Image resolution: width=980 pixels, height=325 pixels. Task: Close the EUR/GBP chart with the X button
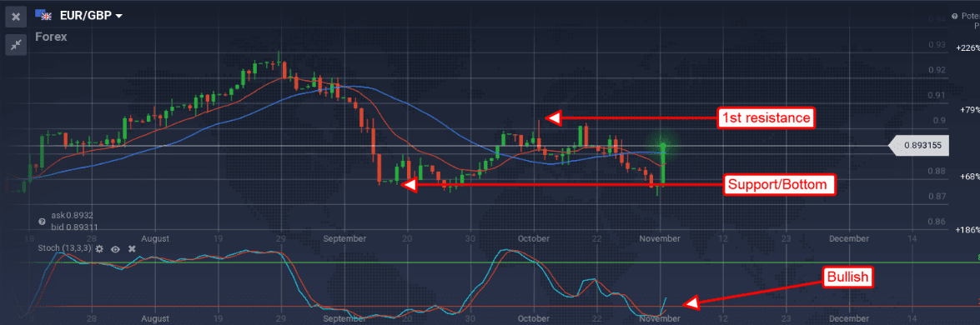point(16,17)
